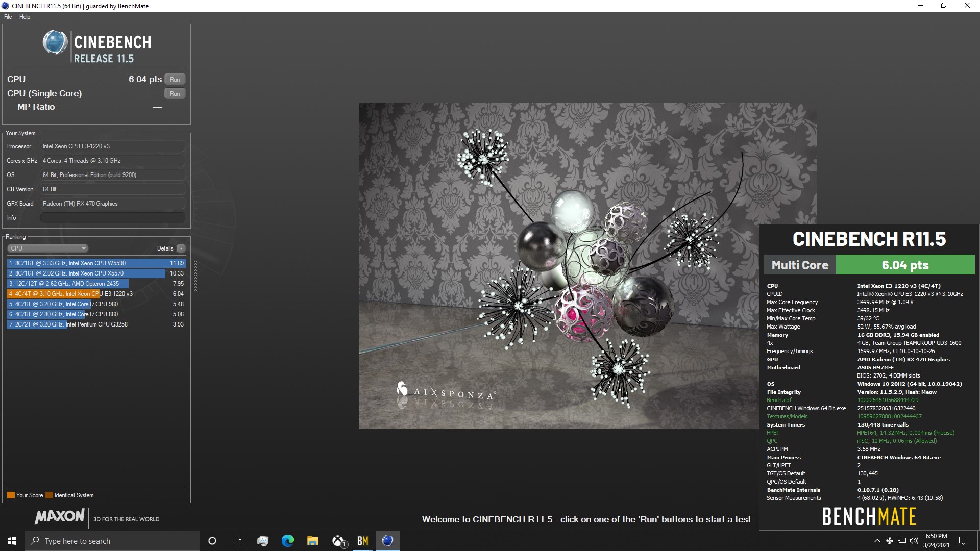Open the Help menu

24,17
